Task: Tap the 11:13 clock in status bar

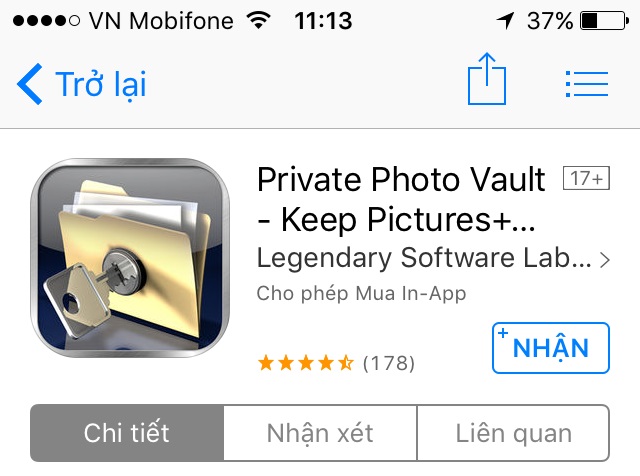Action: [x=323, y=21]
